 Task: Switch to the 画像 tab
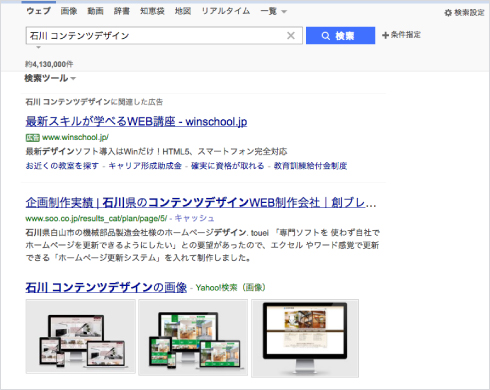69,11
